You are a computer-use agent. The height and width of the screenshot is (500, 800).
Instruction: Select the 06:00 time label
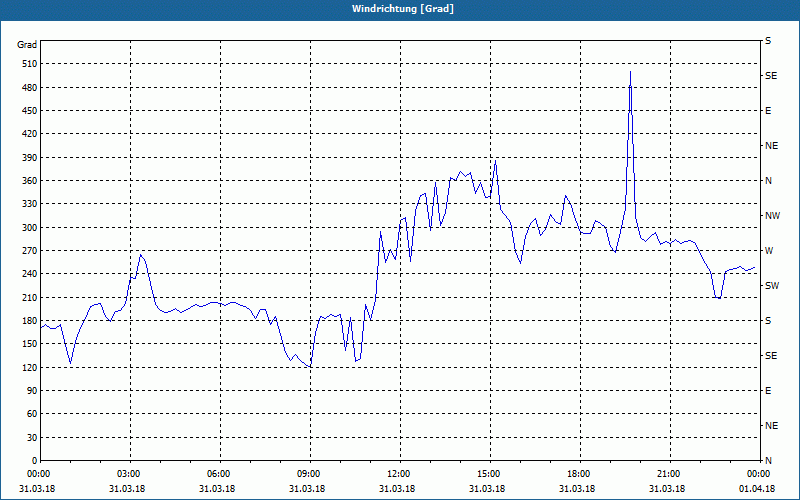point(217,474)
